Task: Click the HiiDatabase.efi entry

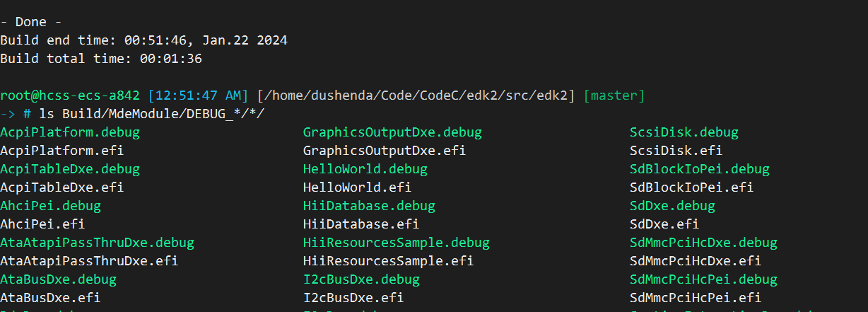Action: pos(360,224)
